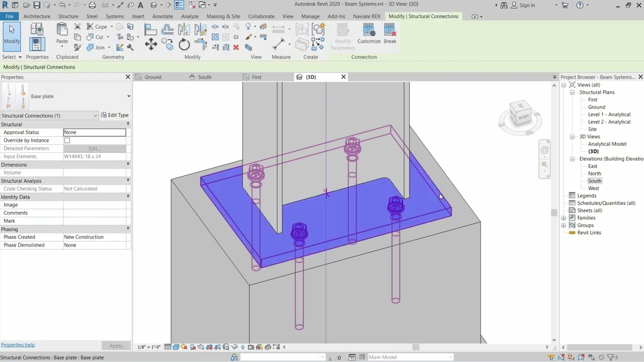Click the Customize connection icon
Viewport: 644px width, 362px height.
369,34
